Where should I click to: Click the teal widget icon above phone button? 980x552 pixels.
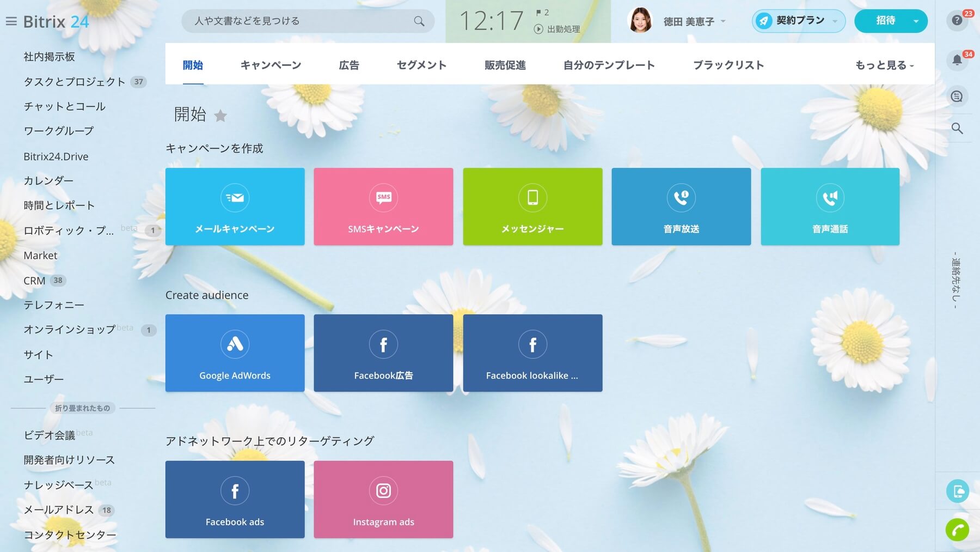pyautogui.click(x=957, y=491)
